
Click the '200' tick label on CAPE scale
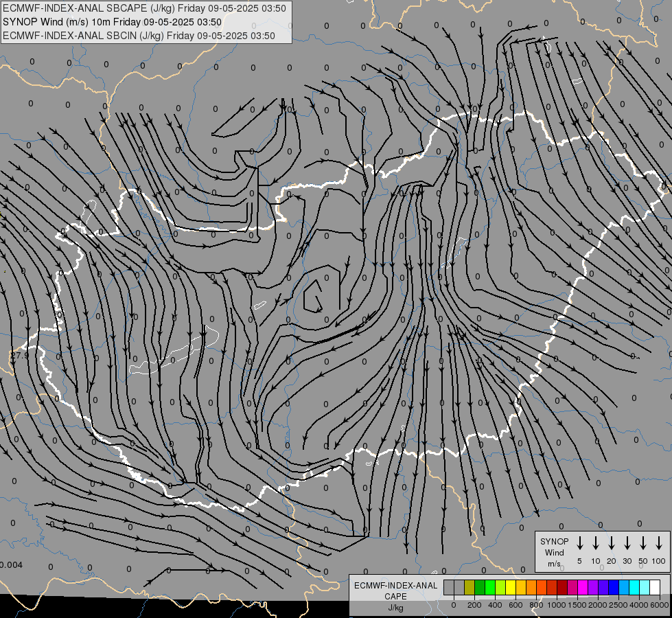click(474, 605)
